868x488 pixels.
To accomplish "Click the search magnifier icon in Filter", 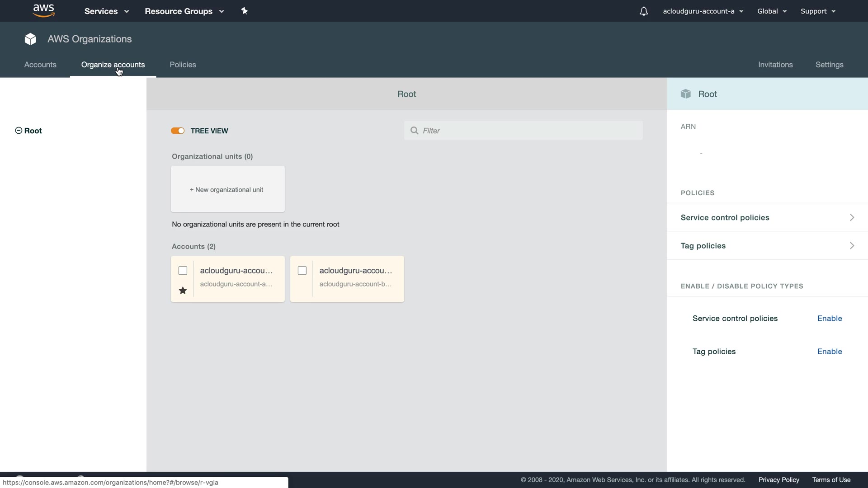I will pos(414,131).
